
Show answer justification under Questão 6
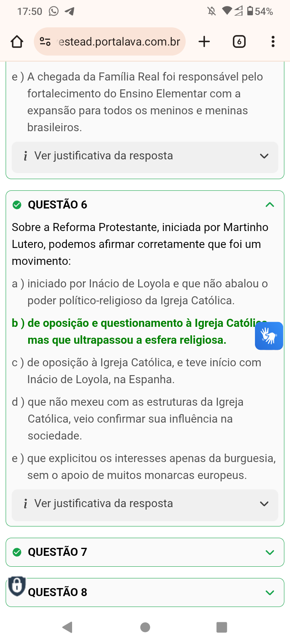pyautogui.click(x=145, y=504)
